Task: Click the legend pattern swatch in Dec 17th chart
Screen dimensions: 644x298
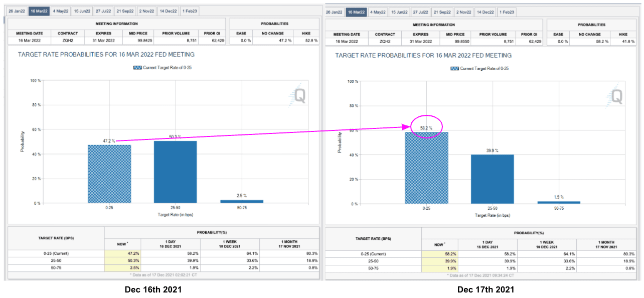Action: point(455,68)
